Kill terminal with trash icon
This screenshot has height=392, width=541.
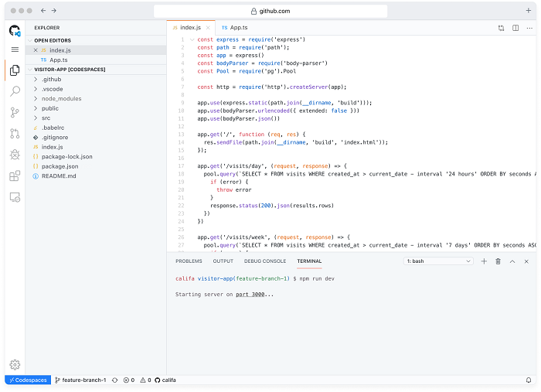pyautogui.click(x=498, y=261)
